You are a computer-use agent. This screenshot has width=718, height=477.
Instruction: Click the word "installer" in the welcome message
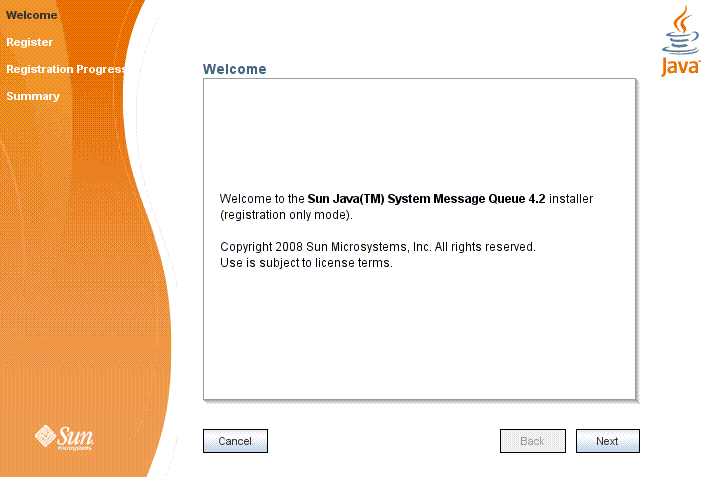click(x=571, y=199)
